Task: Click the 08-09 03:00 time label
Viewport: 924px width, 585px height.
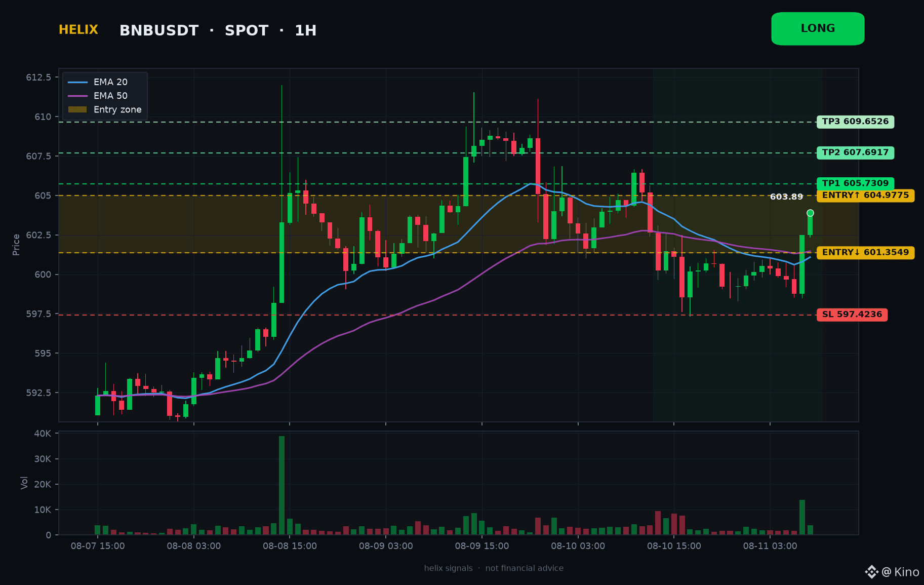Action: (386, 546)
